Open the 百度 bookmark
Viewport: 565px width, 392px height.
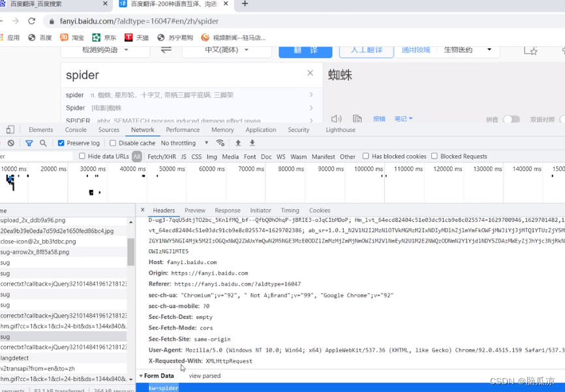(40, 37)
